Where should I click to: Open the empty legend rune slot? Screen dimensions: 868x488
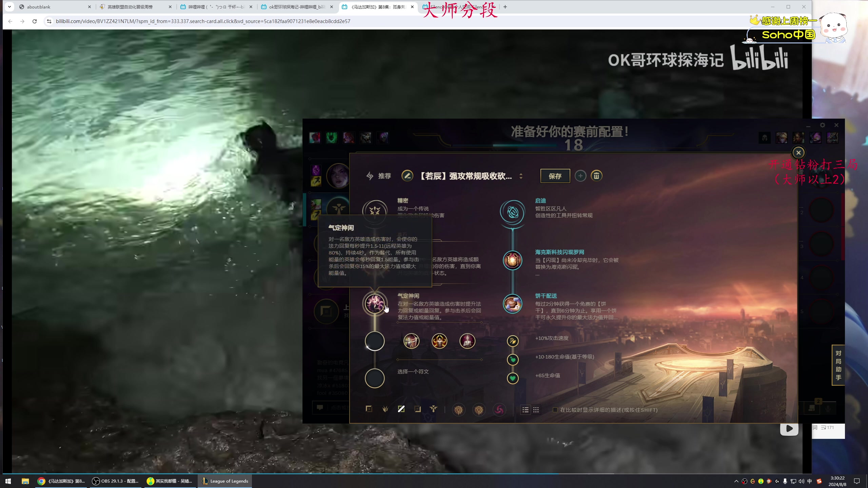point(375,341)
